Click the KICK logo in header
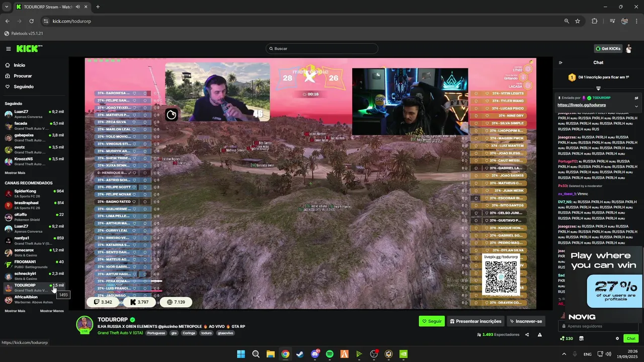644x362 pixels. (x=29, y=49)
